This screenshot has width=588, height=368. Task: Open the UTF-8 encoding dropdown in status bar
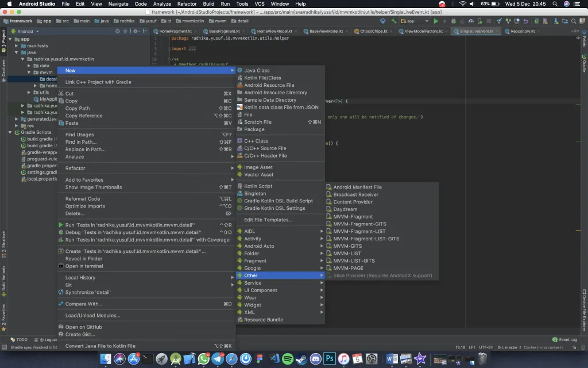[x=486, y=347]
